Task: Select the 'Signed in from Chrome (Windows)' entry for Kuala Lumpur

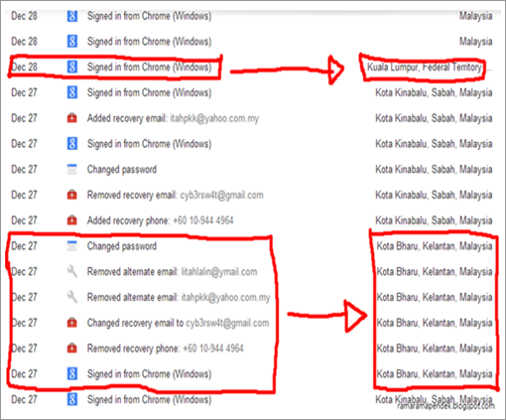Action: (x=149, y=68)
